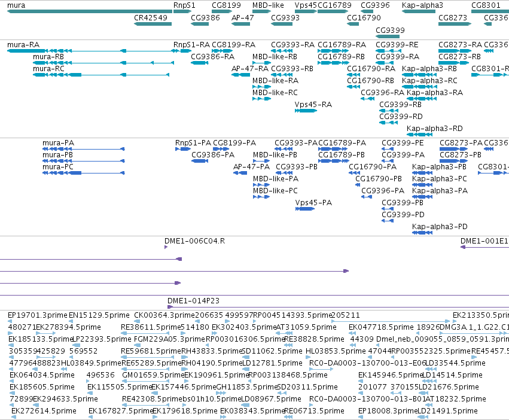Click the MBD-like gene label
The width and height of the screenshot is (509, 420).
click(x=268, y=5)
